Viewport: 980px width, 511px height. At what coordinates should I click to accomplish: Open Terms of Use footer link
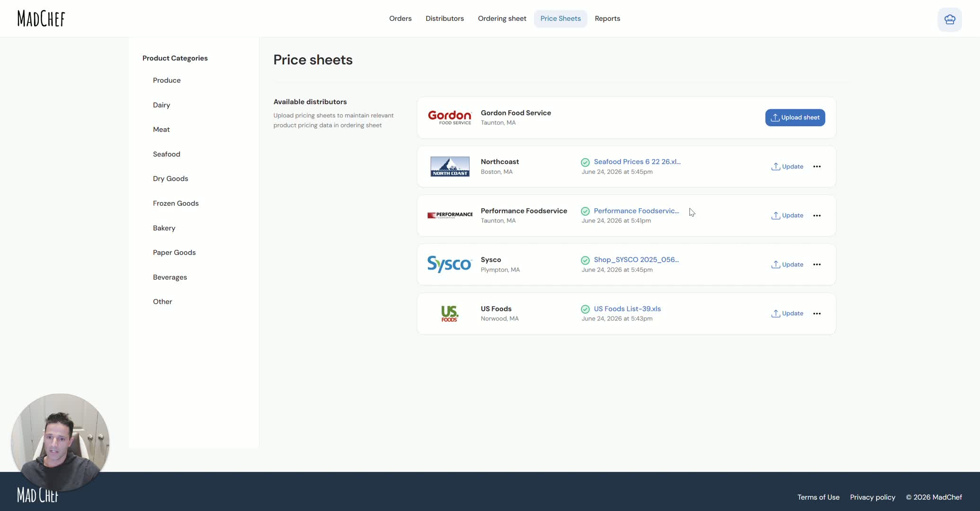point(818,497)
